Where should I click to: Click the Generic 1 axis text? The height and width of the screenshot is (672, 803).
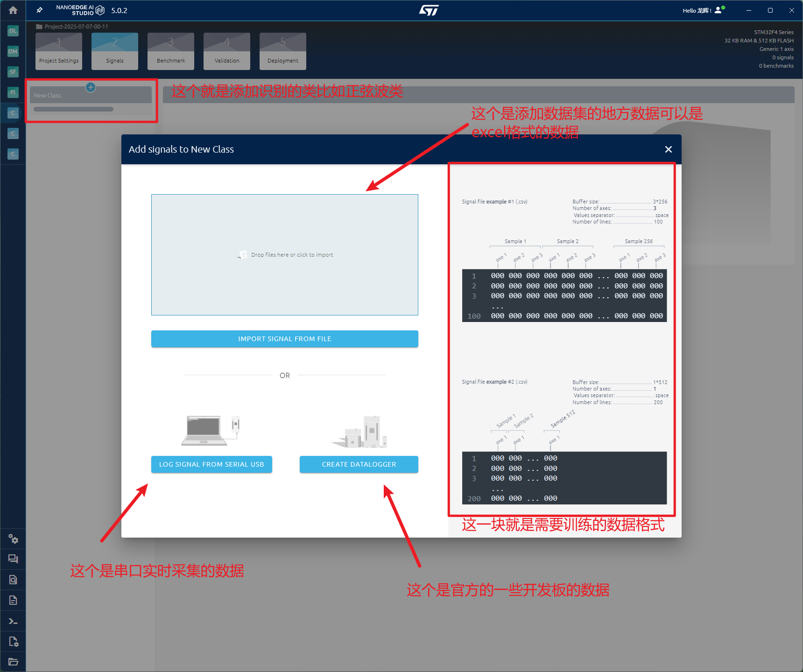(776, 49)
